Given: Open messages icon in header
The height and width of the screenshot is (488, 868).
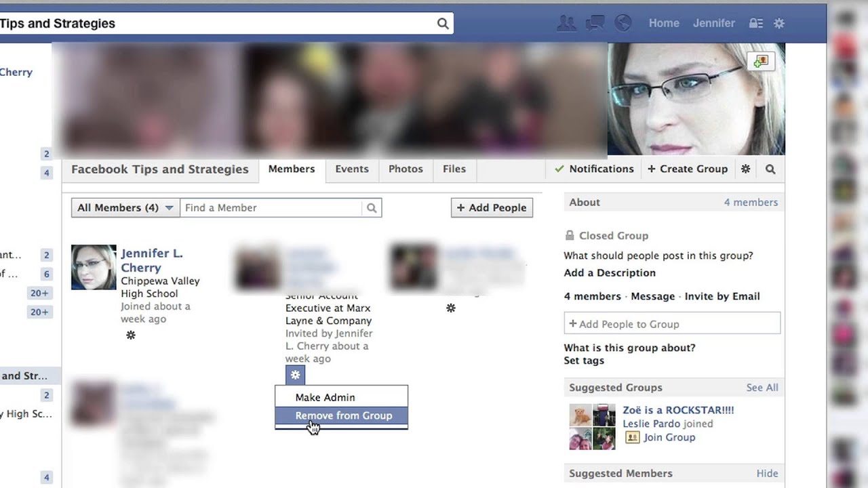Looking at the screenshot, I should click(595, 23).
